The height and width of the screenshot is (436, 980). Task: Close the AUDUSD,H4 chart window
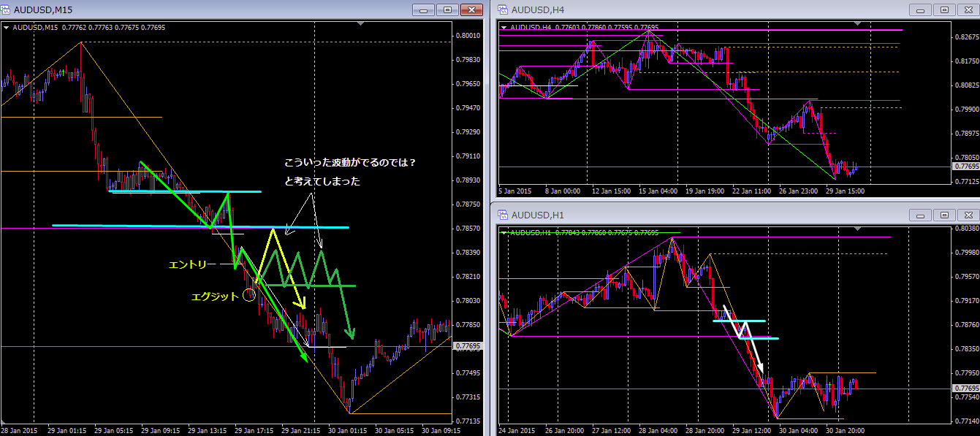coord(968,10)
